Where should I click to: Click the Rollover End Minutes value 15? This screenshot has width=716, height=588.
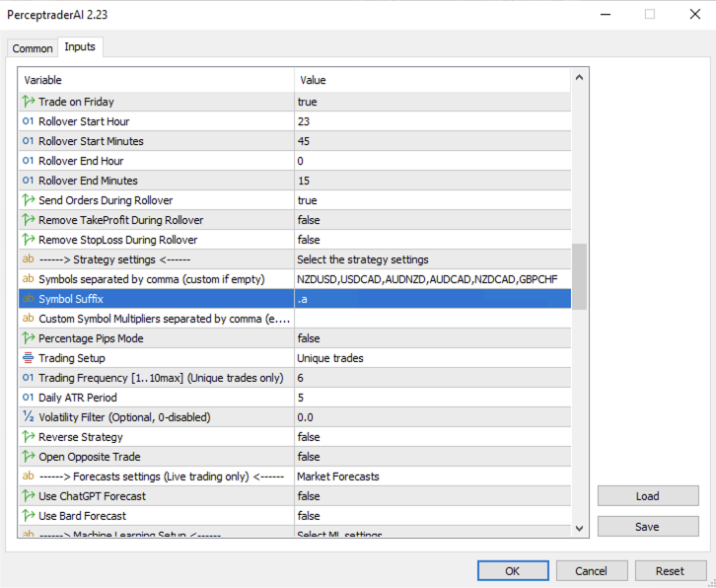point(432,180)
